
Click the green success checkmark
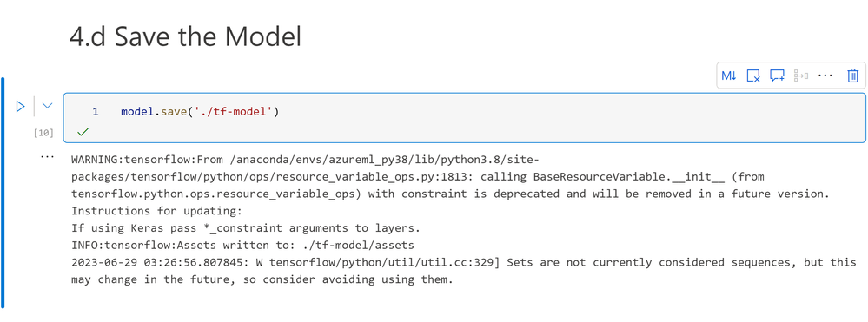83,132
